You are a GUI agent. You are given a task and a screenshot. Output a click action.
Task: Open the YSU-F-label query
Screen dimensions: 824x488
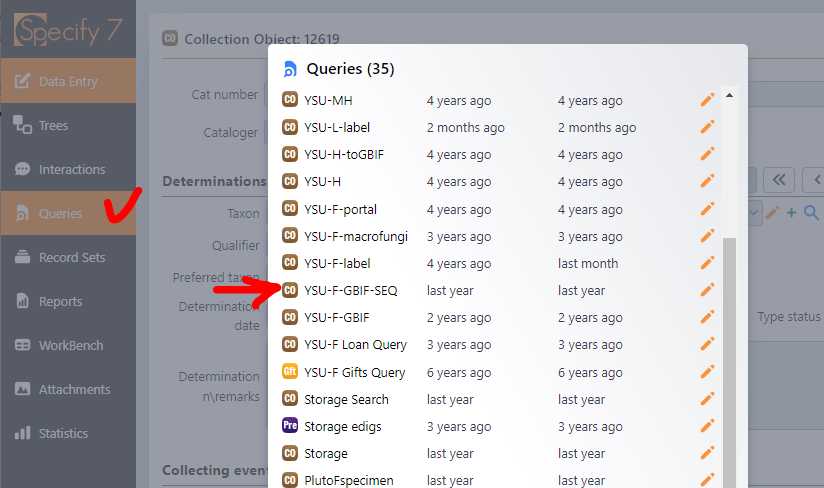[337, 264]
